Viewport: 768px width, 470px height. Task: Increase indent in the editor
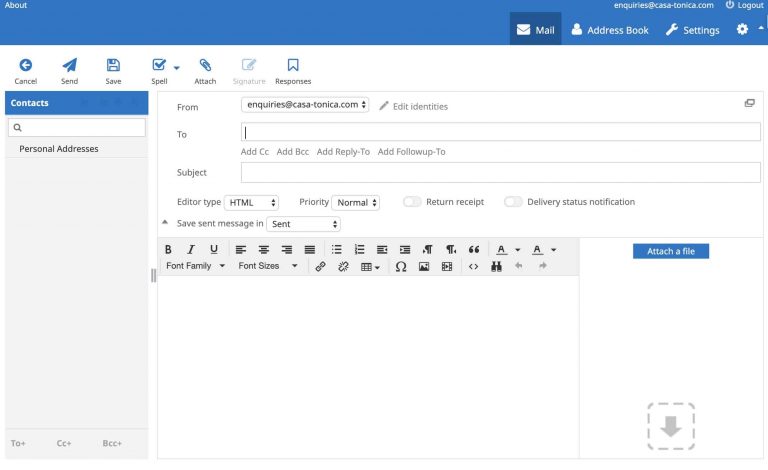(x=405, y=250)
